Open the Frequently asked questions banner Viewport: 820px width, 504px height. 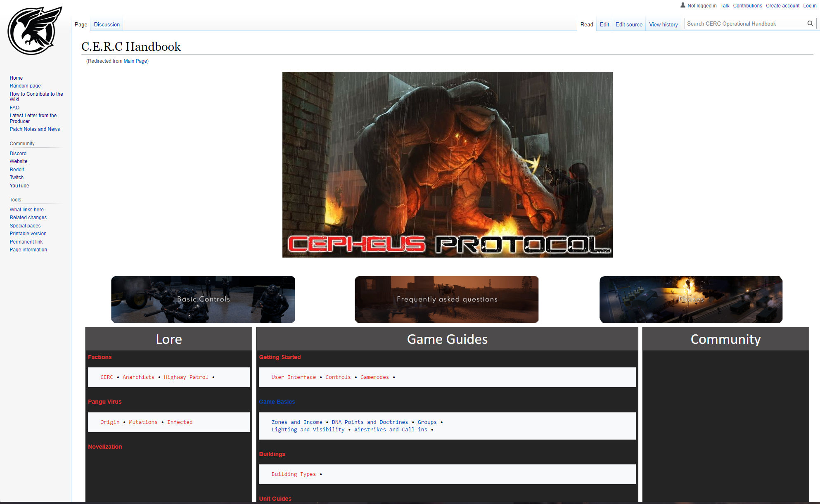[447, 299]
